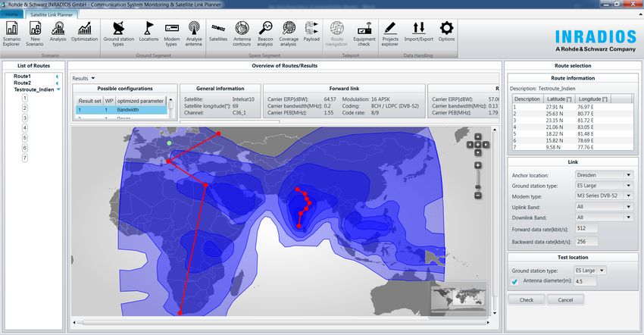Screen dimensions: 644x335
Task: Open the Locations tool
Action: point(148,32)
